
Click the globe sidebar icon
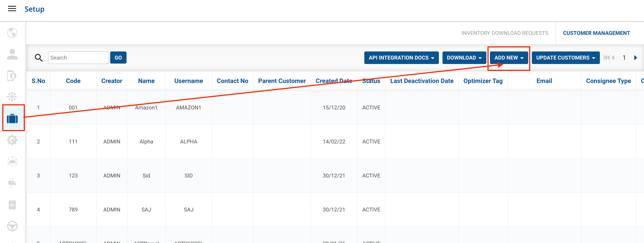pos(12,33)
